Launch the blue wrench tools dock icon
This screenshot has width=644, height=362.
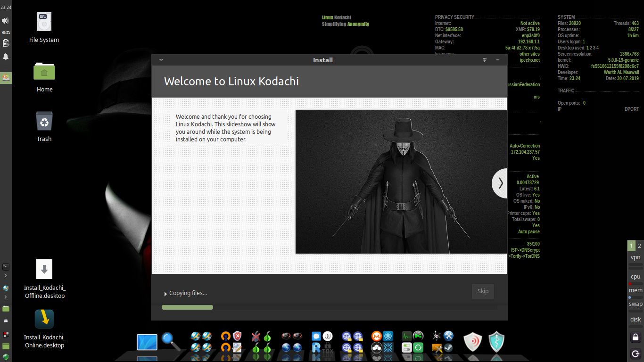coord(448,336)
